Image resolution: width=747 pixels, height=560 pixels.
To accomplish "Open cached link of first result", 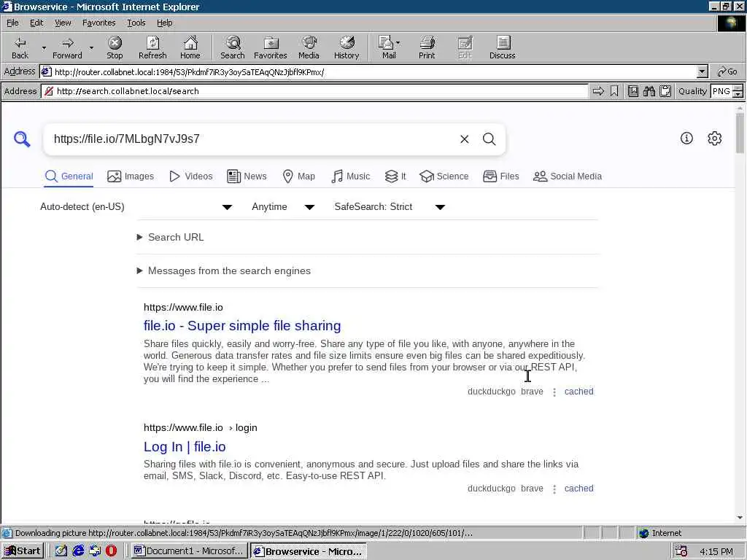I will point(578,392).
